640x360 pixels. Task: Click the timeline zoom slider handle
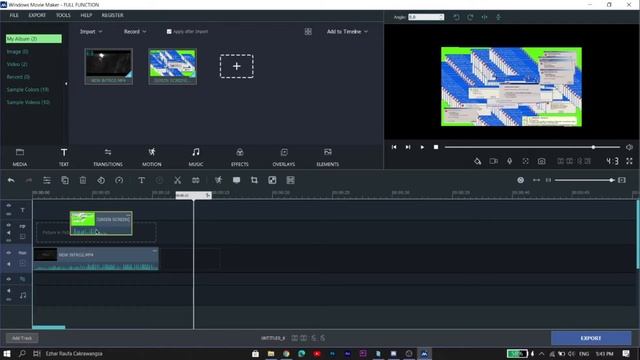(x=612, y=180)
